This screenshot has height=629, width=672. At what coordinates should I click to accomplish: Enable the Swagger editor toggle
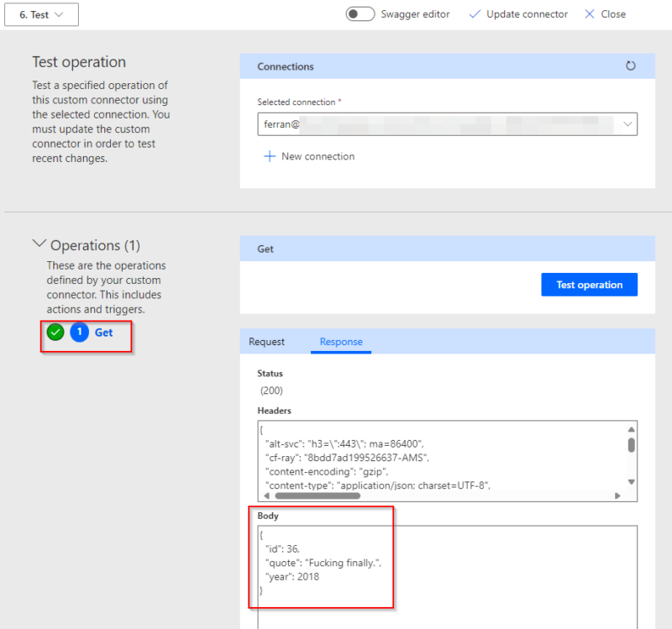coord(360,13)
